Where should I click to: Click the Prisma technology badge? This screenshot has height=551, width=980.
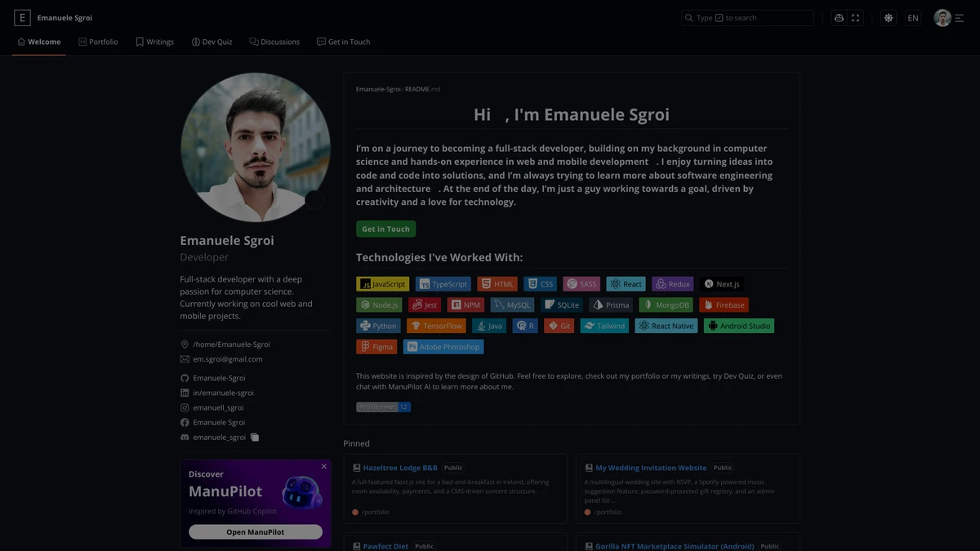pyautogui.click(x=611, y=305)
